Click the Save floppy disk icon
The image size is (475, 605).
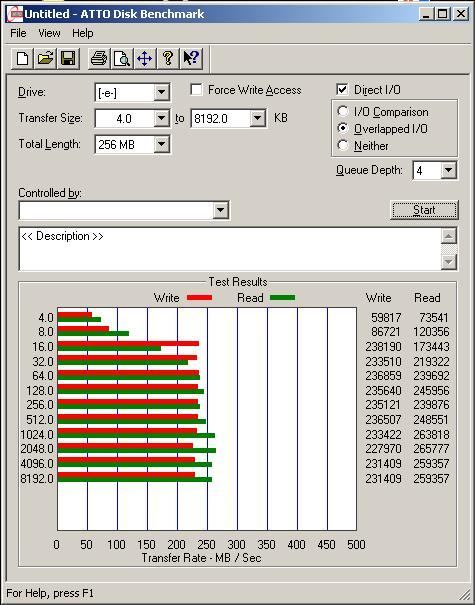click(x=68, y=59)
